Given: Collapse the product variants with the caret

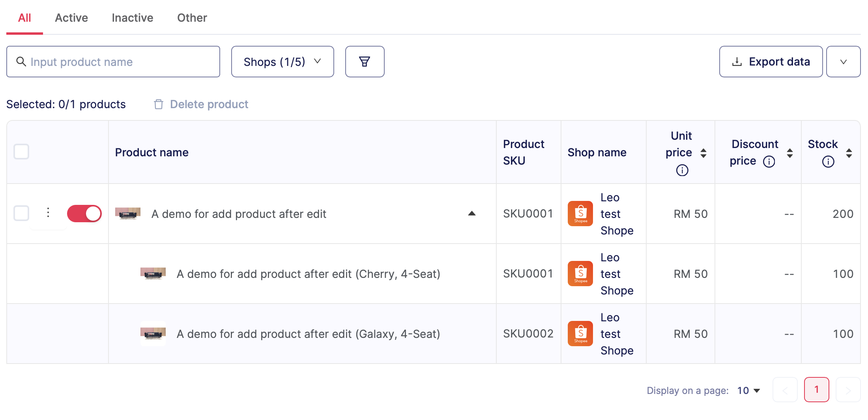Looking at the screenshot, I should point(471,214).
